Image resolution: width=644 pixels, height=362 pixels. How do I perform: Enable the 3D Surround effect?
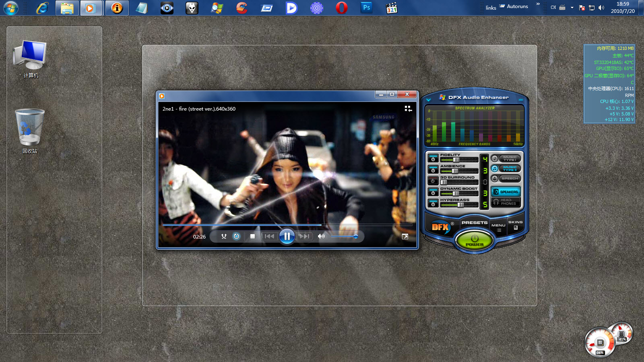click(x=433, y=181)
